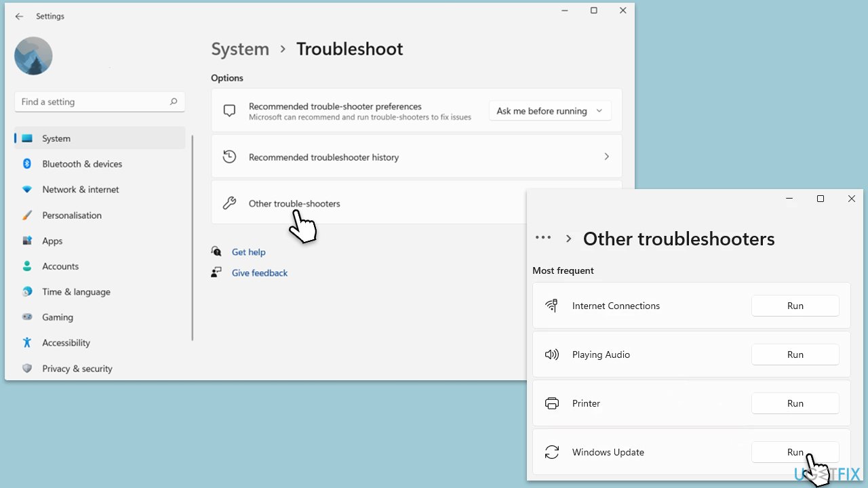Click the System monitor icon in sidebar

pos(27,138)
